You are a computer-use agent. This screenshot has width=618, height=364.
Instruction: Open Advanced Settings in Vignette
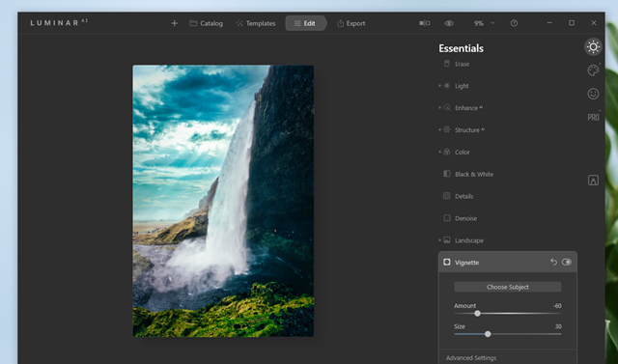click(x=471, y=357)
